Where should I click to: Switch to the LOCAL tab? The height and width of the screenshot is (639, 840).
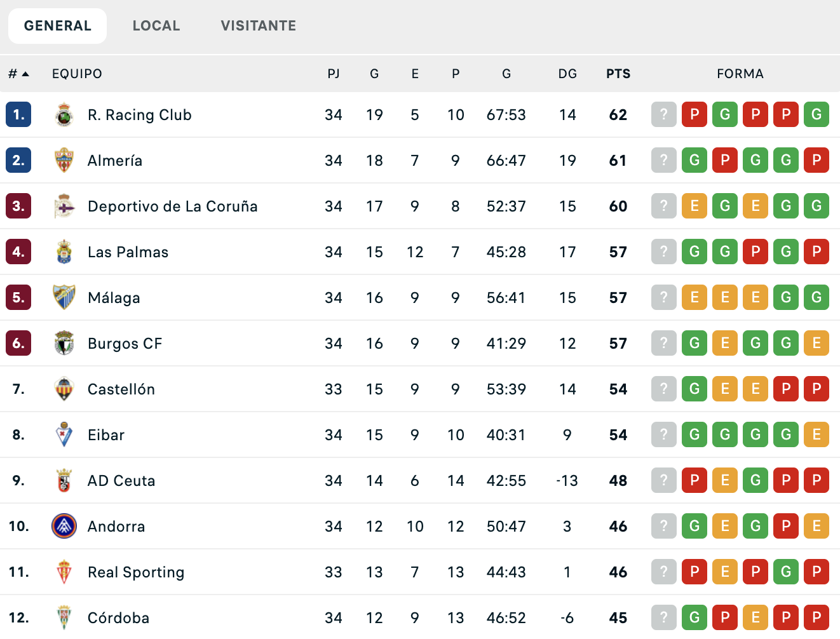[156, 25]
